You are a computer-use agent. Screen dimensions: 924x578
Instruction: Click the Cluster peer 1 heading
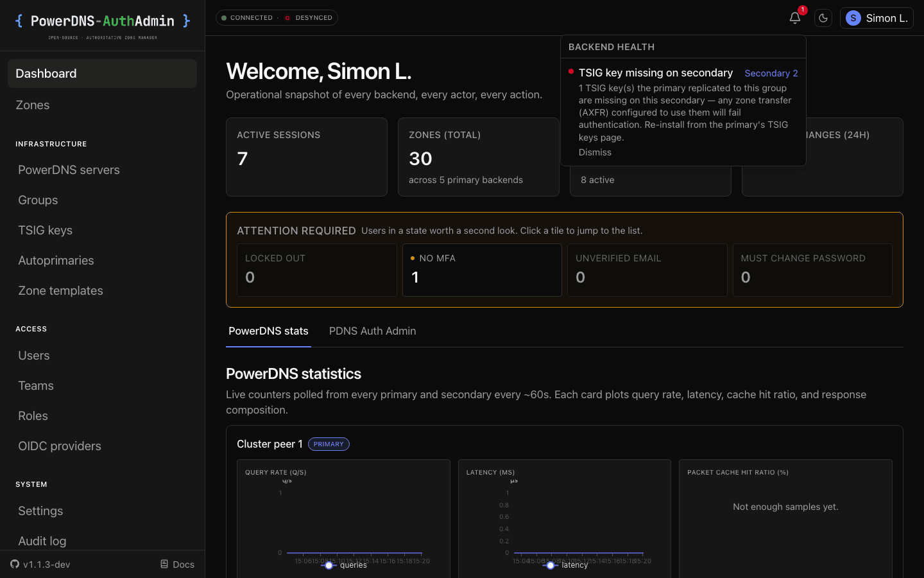tap(269, 444)
